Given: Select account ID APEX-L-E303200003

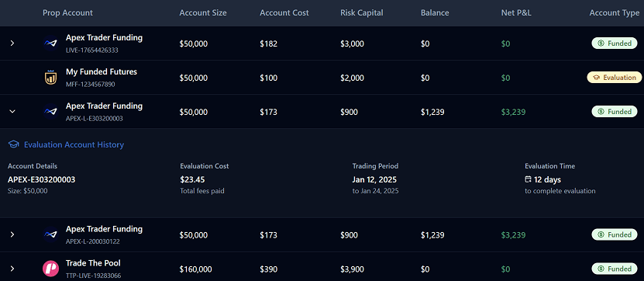Looking at the screenshot, I should click(x=95, y=119).
